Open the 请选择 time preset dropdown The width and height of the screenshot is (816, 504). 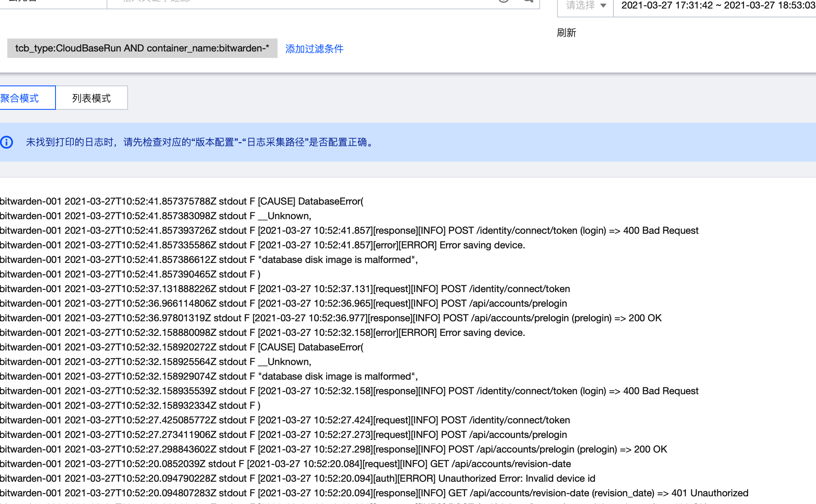coord(584,6)
